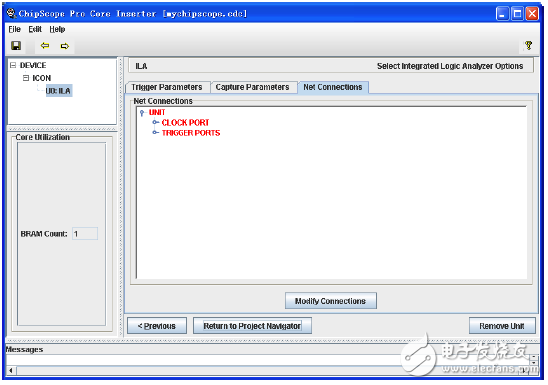Toggle the UNIT node handle
The height and width of the screenshot is (385, 548).
click(x=142, y=112)
